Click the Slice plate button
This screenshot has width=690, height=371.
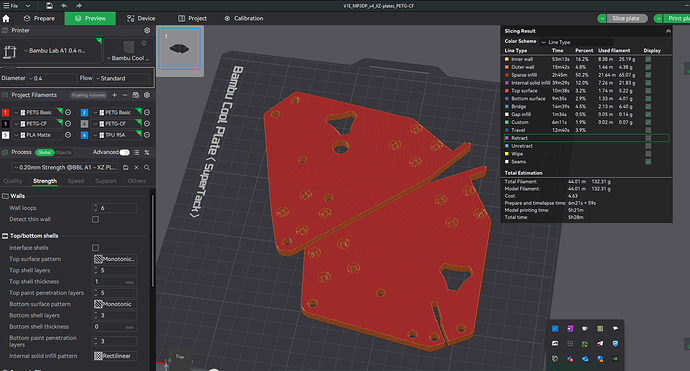[x=626, y=18]
